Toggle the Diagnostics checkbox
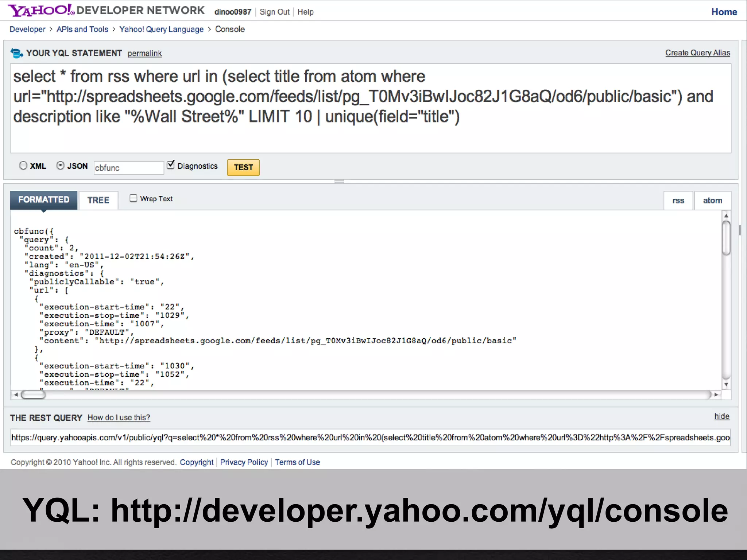The height and width of the screenshot is (560, 747). click(171, 165)
